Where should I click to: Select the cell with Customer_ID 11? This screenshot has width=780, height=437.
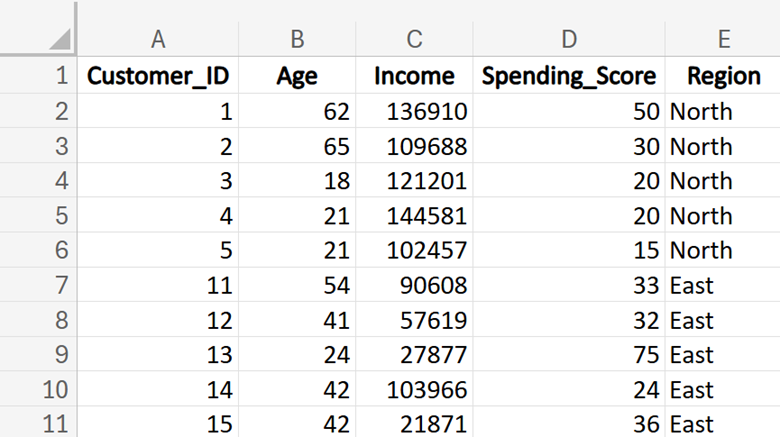coord(158,286)
